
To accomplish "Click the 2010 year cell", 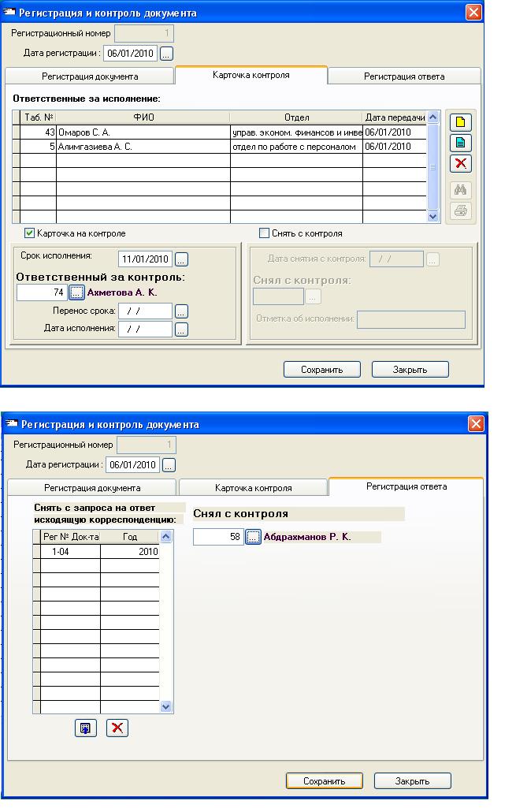I will pos(130,552).
